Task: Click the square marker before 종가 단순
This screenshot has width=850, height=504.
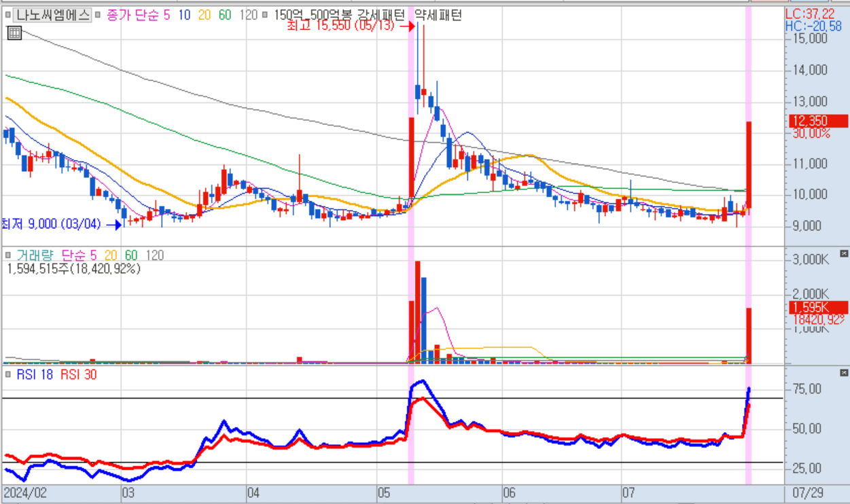Action: point(99,15)
